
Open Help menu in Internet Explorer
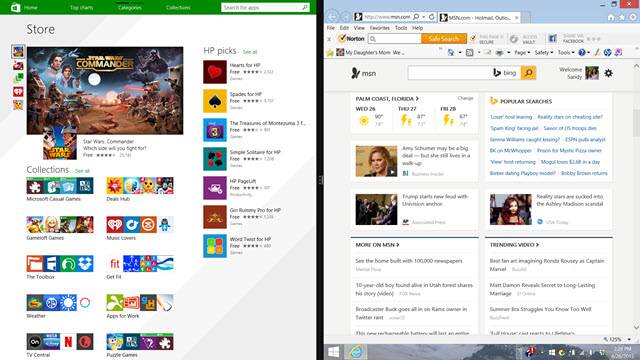[x=417, y=28]
